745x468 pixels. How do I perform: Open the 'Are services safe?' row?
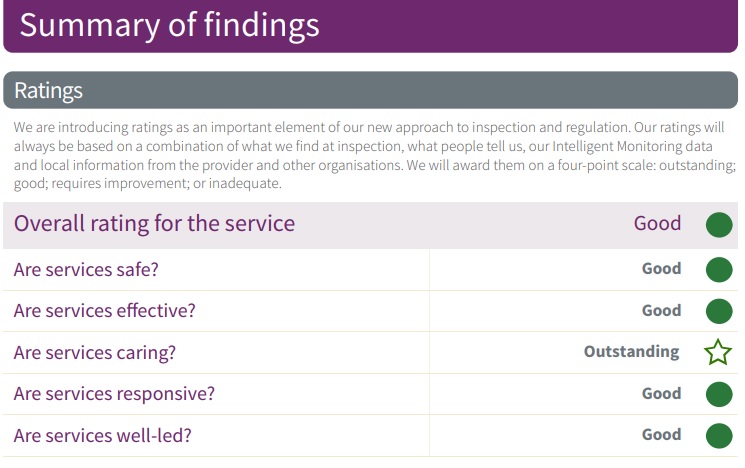[x=371, y=270]
